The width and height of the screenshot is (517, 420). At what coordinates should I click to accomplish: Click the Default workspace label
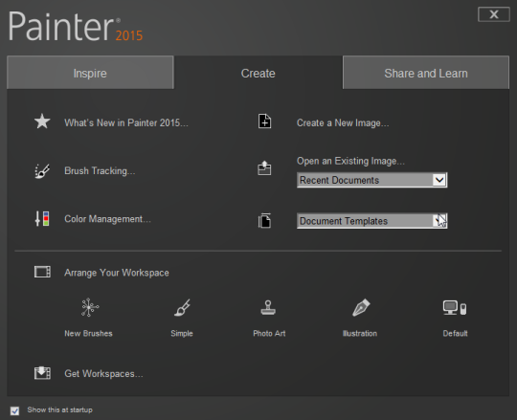(455, 333)
